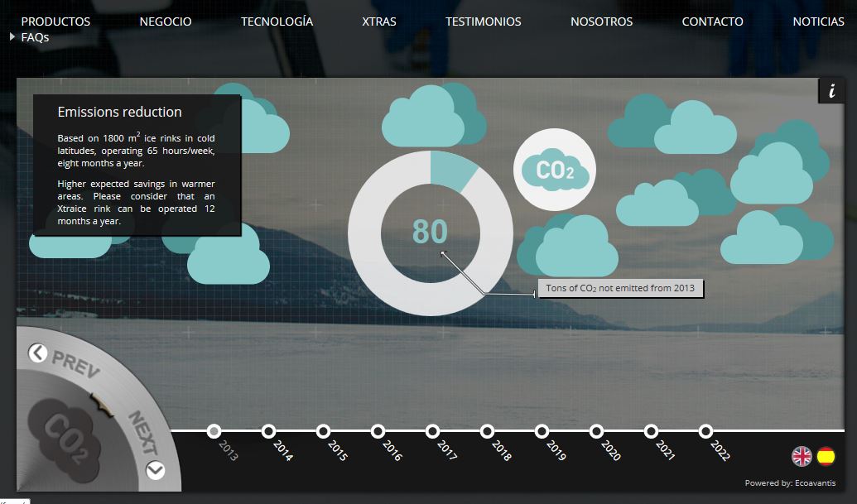Open the CONTACTO link
The height and width of the screenshot is (504, 857).
[x=712, y=22]
